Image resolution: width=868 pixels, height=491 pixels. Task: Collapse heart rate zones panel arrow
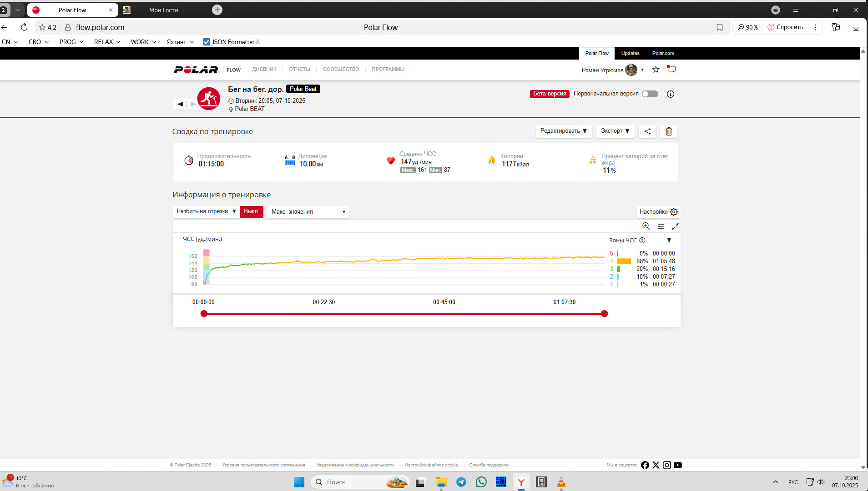pos(669,240)
